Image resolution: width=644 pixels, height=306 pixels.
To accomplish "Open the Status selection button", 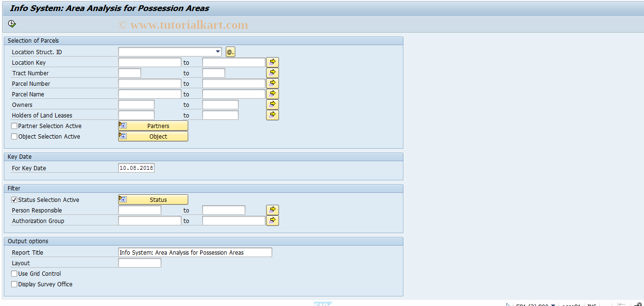I will click(x=153, y=200).
